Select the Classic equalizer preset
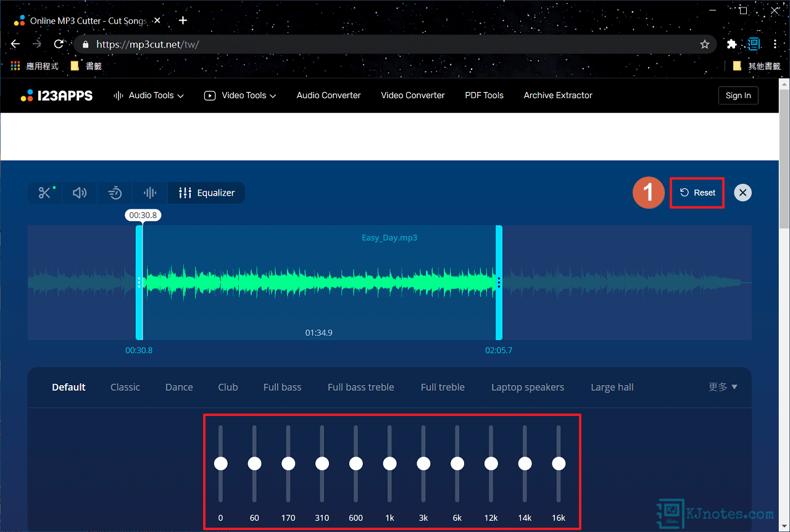Screen dimensions: 790x532 [125, 387]
